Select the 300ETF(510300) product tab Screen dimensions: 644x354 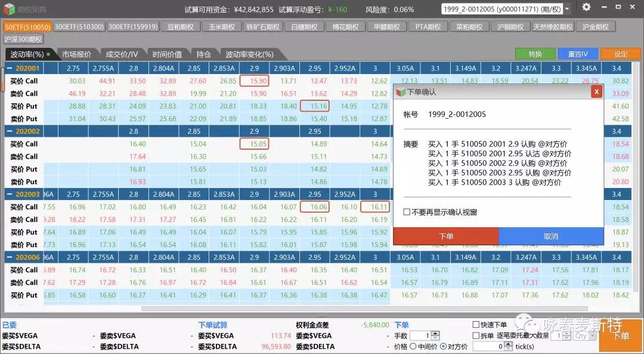pyautogui.click(x=79, y=27)
